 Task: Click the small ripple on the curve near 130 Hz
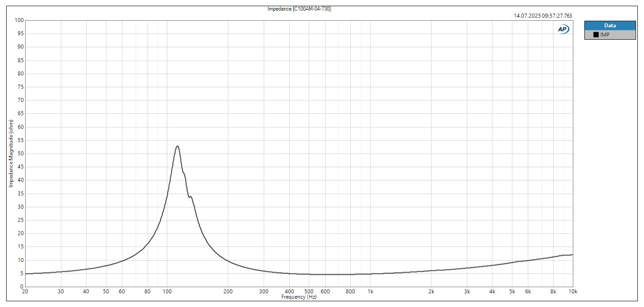tap(191, 196)
